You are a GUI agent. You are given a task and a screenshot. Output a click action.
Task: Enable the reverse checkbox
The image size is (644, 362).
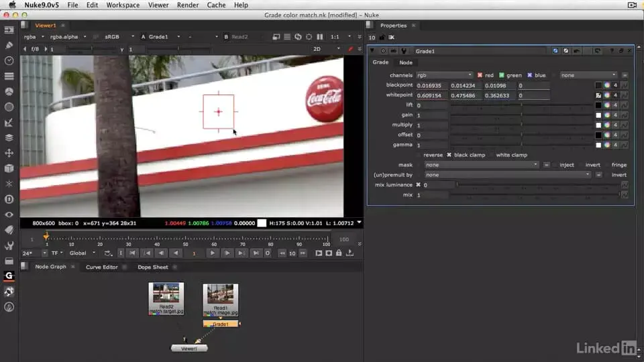tap(419, 155)
